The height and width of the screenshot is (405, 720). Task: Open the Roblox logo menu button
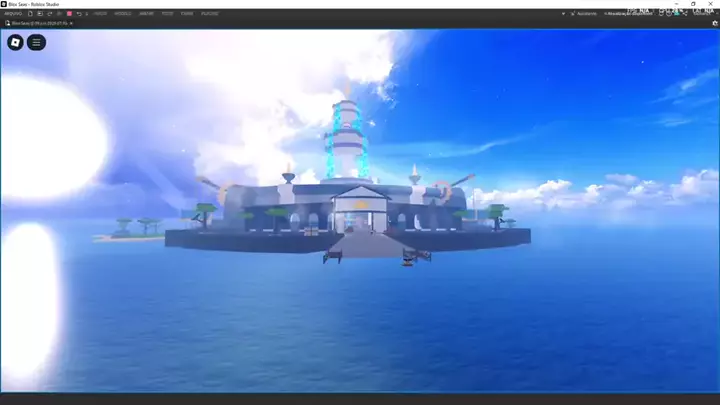[15, 42]
